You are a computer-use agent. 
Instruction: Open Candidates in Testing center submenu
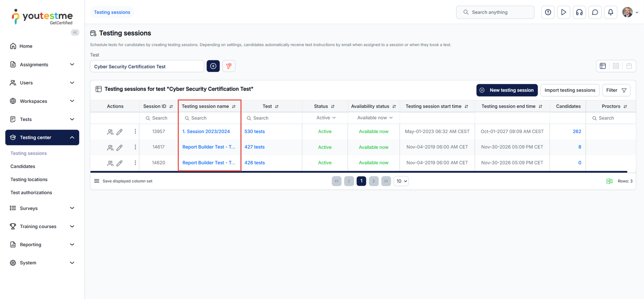point(23,166)
